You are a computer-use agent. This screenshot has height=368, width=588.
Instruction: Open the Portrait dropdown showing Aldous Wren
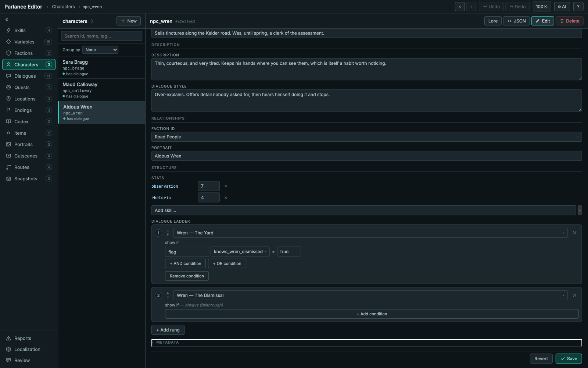(366, 156)
